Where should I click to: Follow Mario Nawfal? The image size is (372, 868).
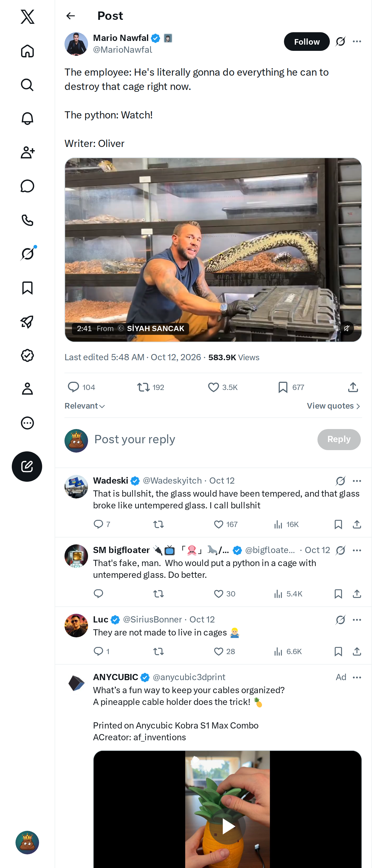pyautogui.click(x=307, y=42)
